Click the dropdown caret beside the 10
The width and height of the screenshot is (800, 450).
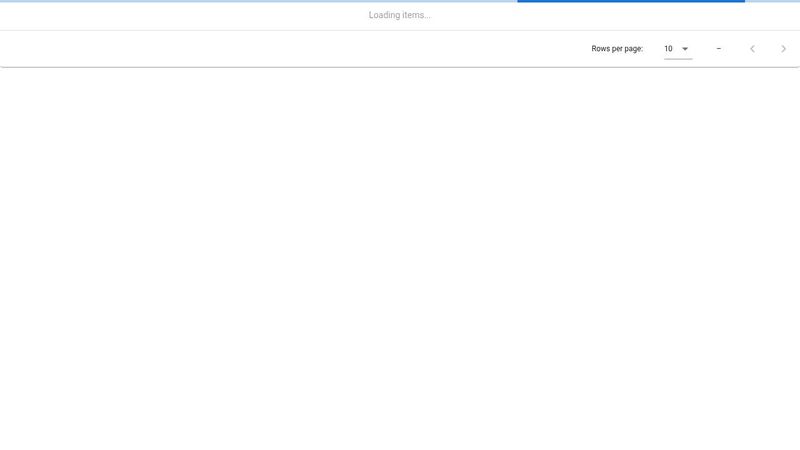pyautogui.click(x=685, y=49)
